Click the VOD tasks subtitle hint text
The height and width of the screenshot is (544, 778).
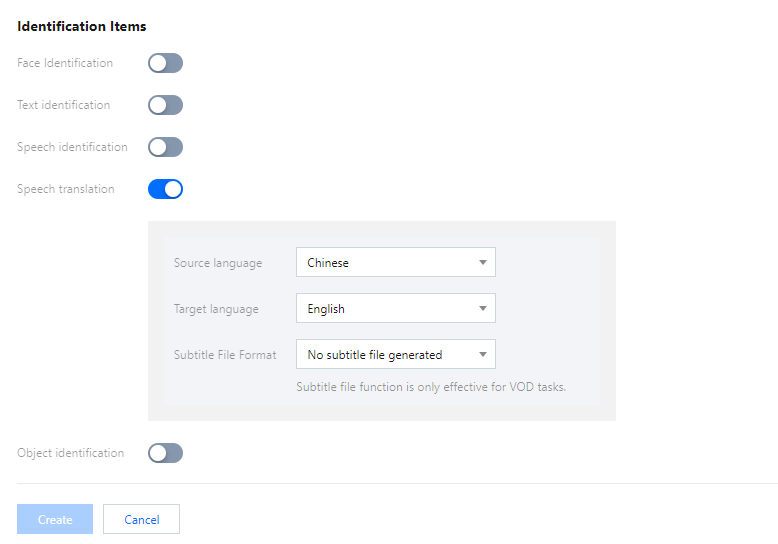pyautogui.click(x=431, y=387)
